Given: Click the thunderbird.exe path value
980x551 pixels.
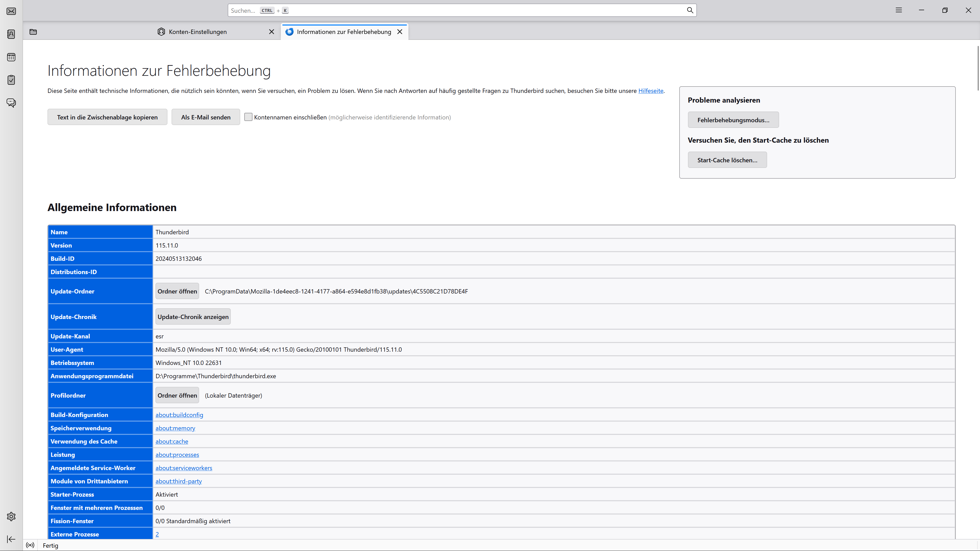Looking at the screenshot, I should (216, 376).
